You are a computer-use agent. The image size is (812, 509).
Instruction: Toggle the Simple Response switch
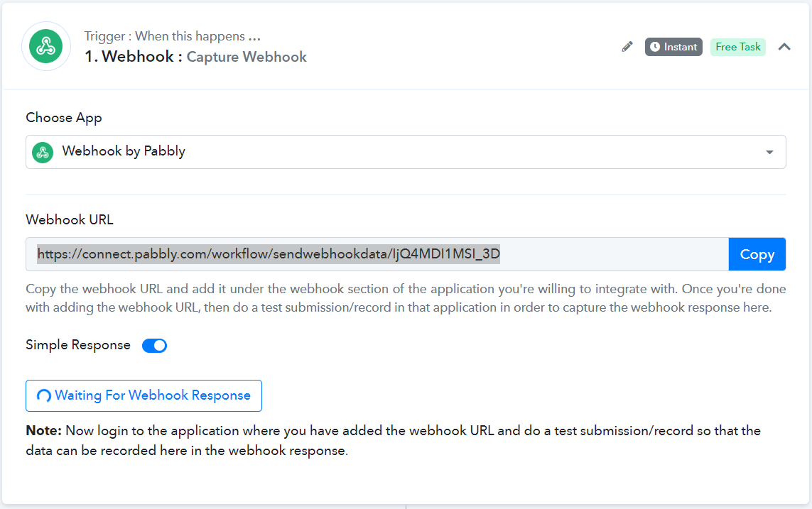[x=154, y=346]
